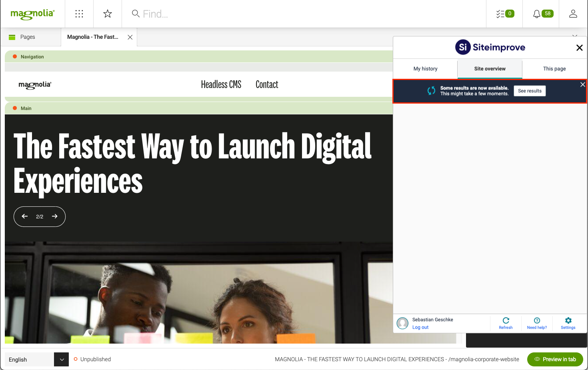This screenshot has height=370, width=588.
Task: Click the Log out link
Action: (420, 327)
